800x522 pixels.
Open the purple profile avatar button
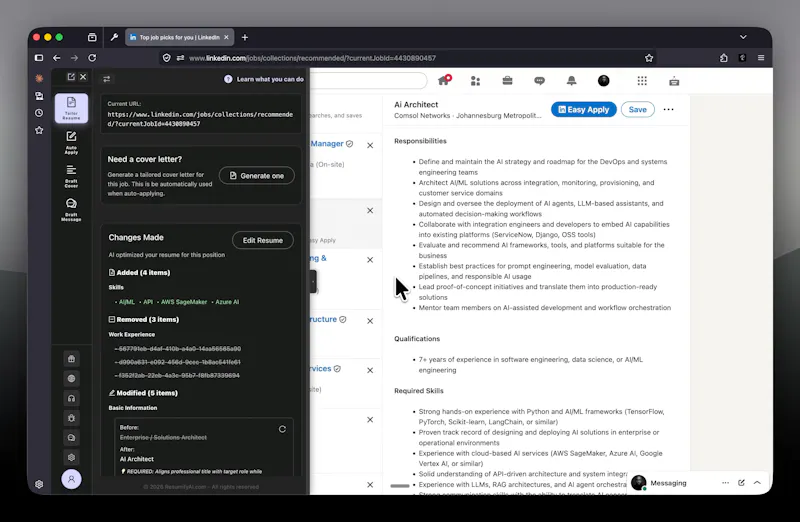pos(71,479)
